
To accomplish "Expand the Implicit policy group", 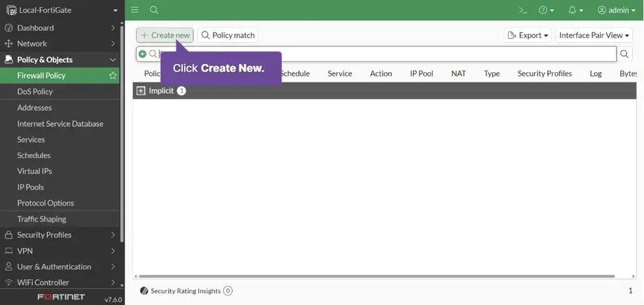I will tap(141, 91).
